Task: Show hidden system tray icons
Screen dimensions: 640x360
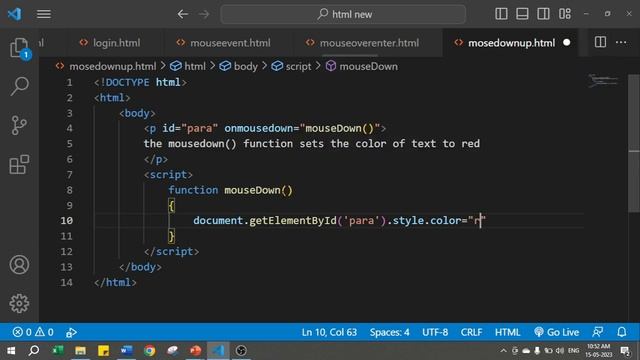Action: click(x=503, y=351)
